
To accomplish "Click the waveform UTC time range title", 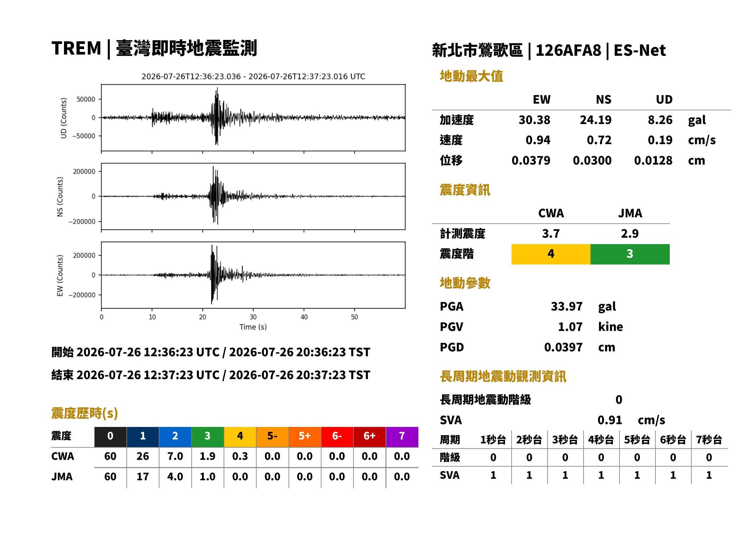I will point(253,76).
